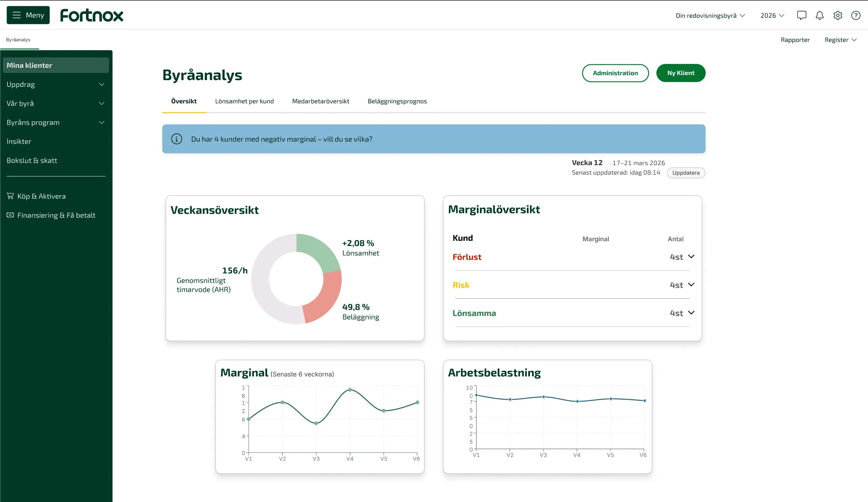
Task: Click the Marginal column header
Action: tap(595, 239)
